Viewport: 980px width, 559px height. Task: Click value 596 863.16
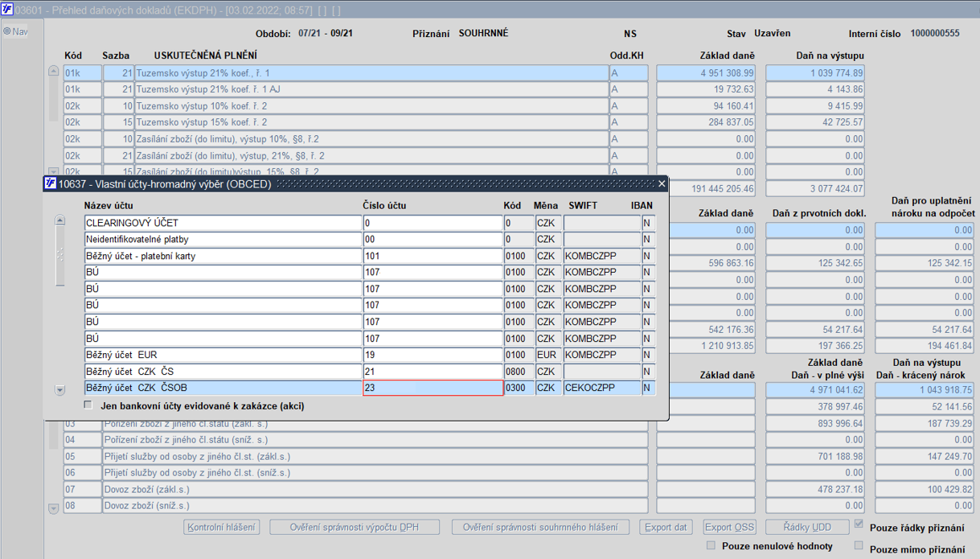[x=712, y=263]
